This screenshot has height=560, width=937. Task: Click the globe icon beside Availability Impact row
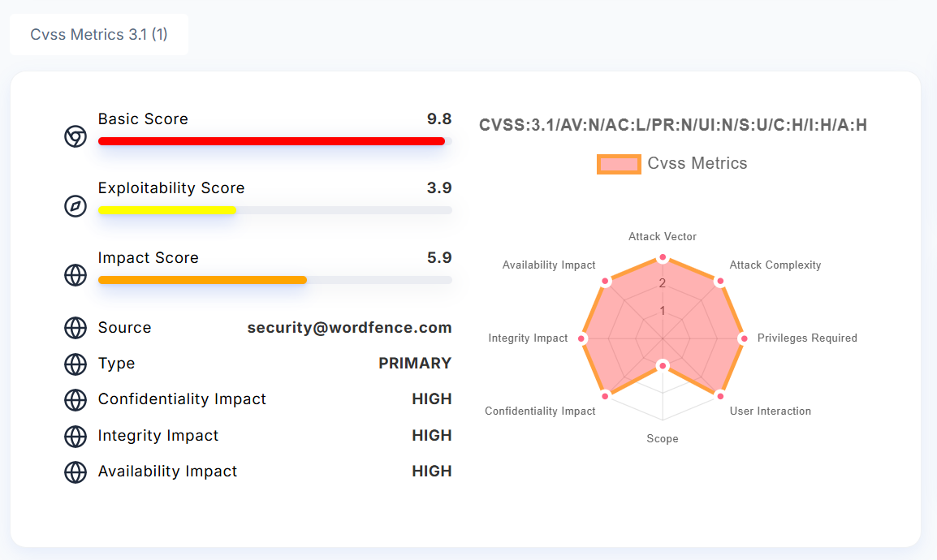(x=76, y=472)
